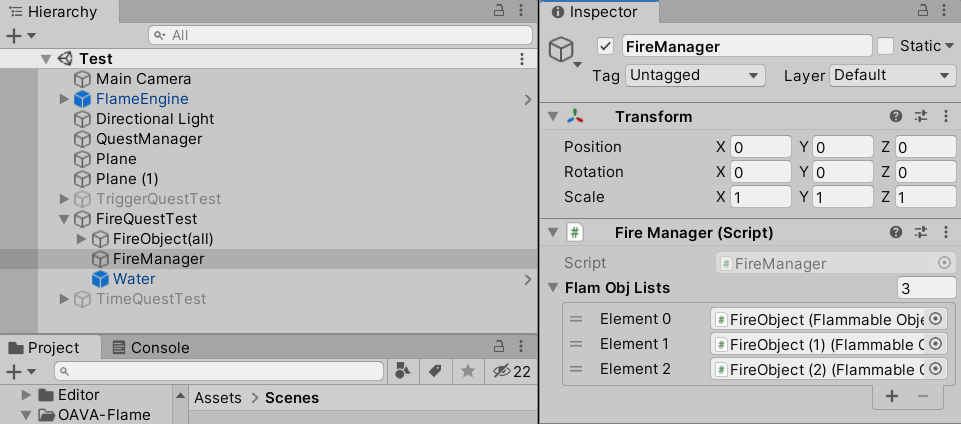Toggle FireManager active checkbox
Image resolution: width=961 pixels, height=424 pixels.
click(x=605, y=46)
